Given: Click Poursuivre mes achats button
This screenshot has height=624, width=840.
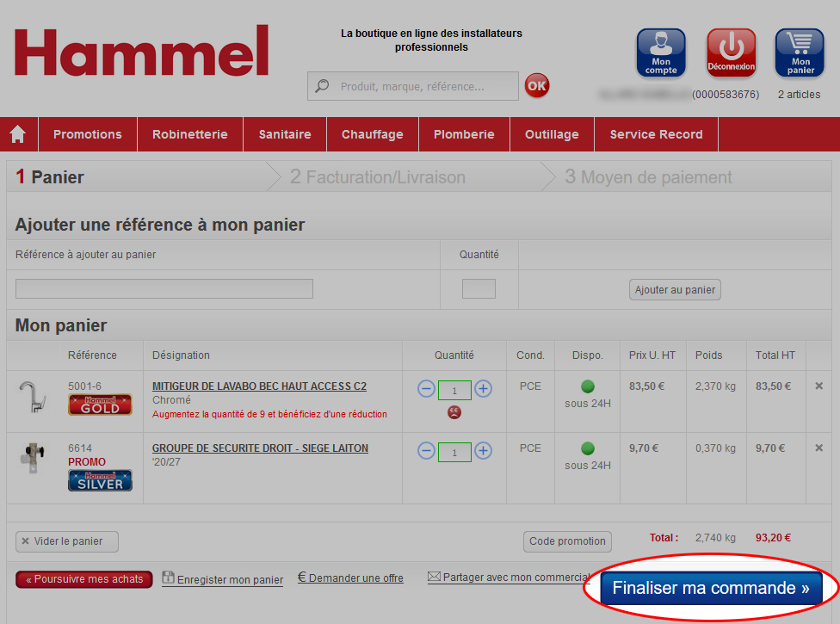Looking at the screenshot, I should point(84,579).
